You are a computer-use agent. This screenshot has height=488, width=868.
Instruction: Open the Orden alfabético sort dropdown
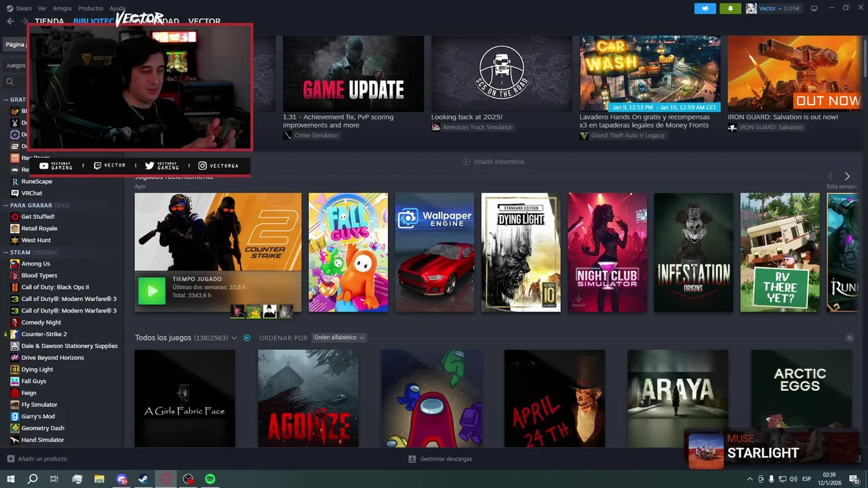tap(339, 338)
